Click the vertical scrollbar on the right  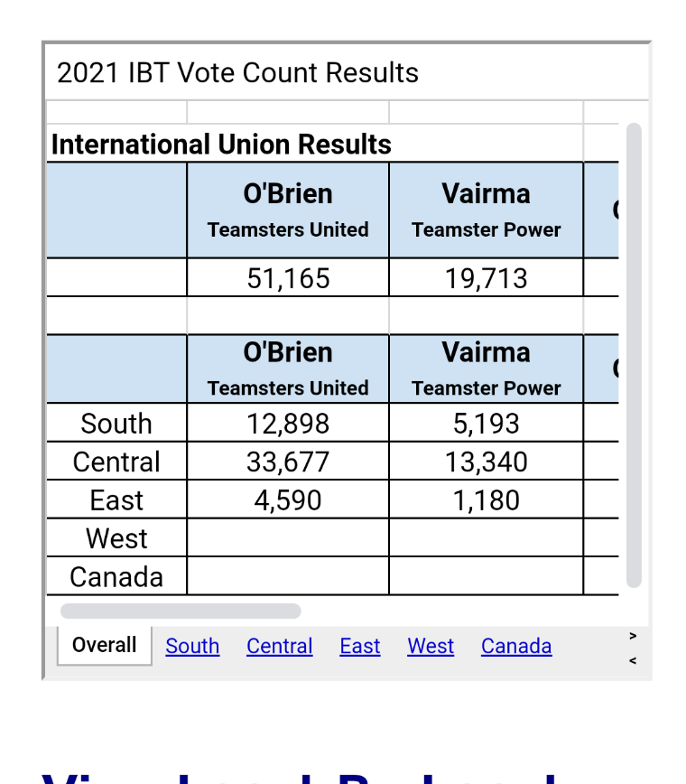click(634, 356)
